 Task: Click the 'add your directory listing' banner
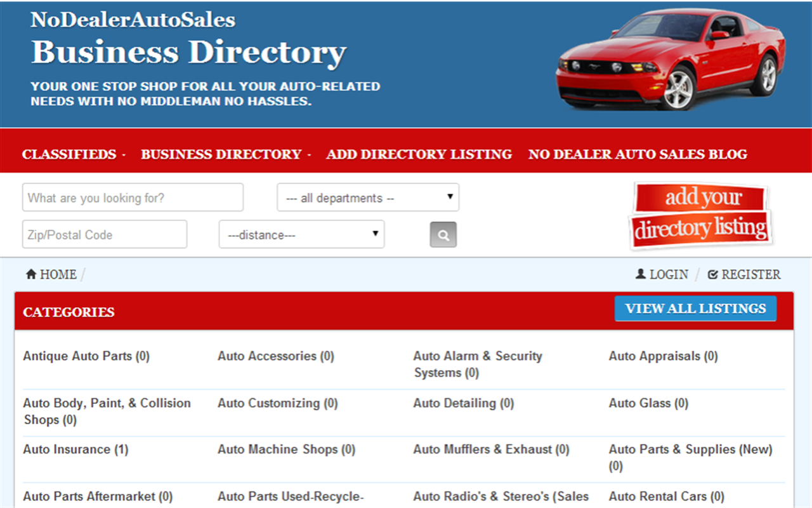700,215
